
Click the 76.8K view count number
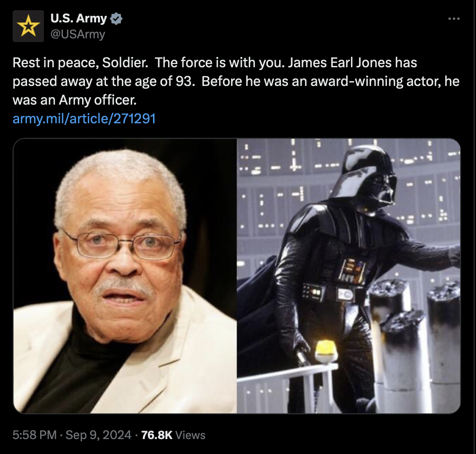pyautogui.click(x=157, y=435)
